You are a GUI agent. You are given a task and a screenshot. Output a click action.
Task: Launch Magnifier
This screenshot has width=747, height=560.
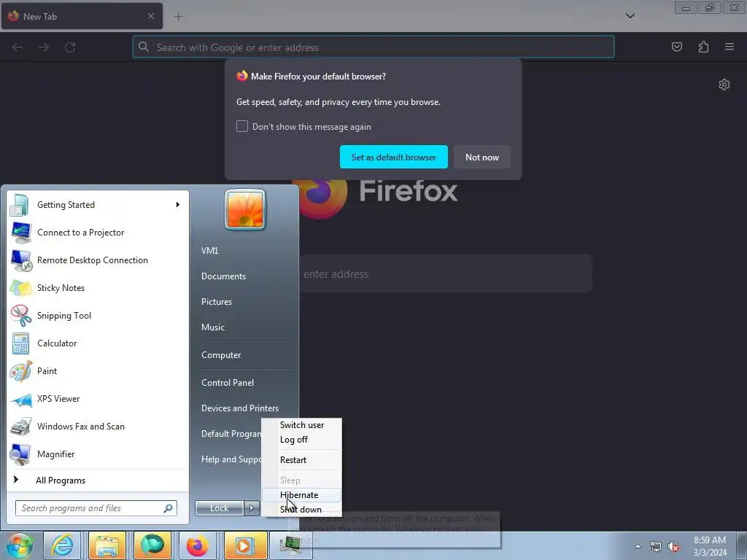click(98, 454)
